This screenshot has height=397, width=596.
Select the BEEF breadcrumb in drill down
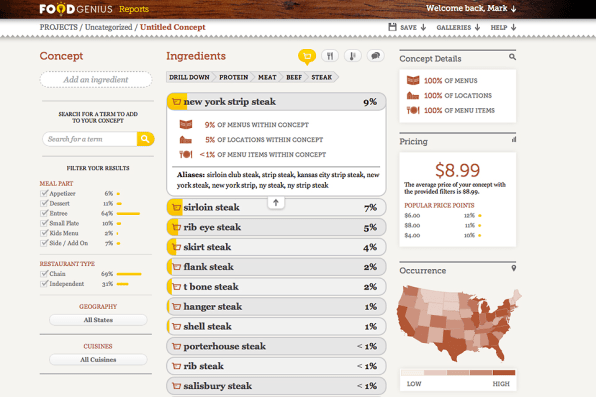click(294, 77)
